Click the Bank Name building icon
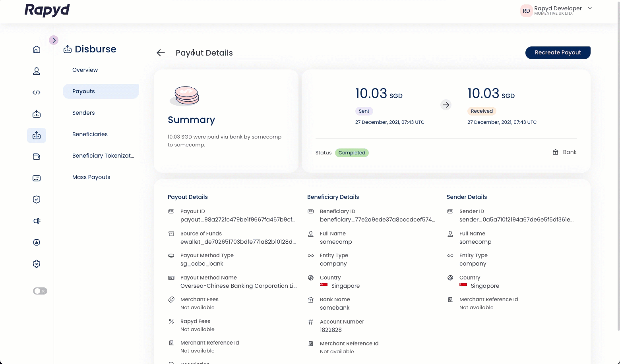620x364 pixels. click(x=311, y=299)
